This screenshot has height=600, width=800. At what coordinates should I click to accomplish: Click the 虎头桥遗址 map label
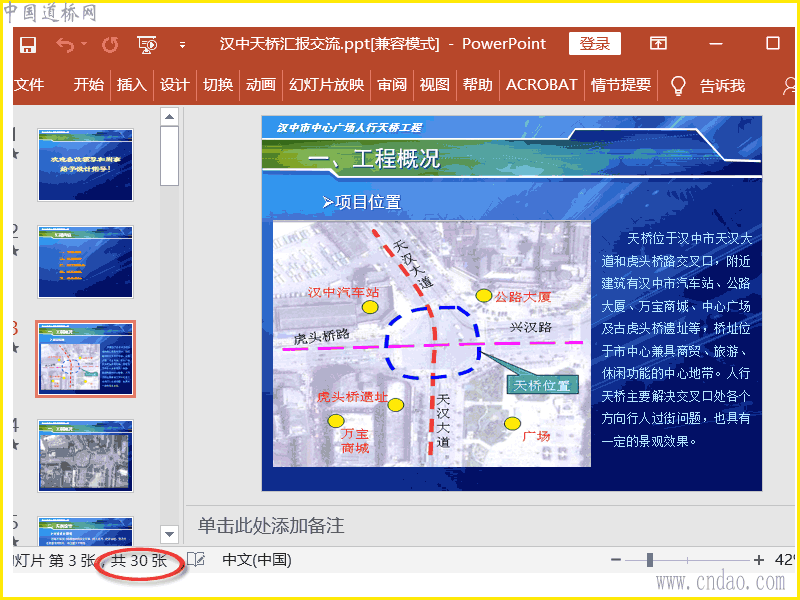(x=352, y=396)
